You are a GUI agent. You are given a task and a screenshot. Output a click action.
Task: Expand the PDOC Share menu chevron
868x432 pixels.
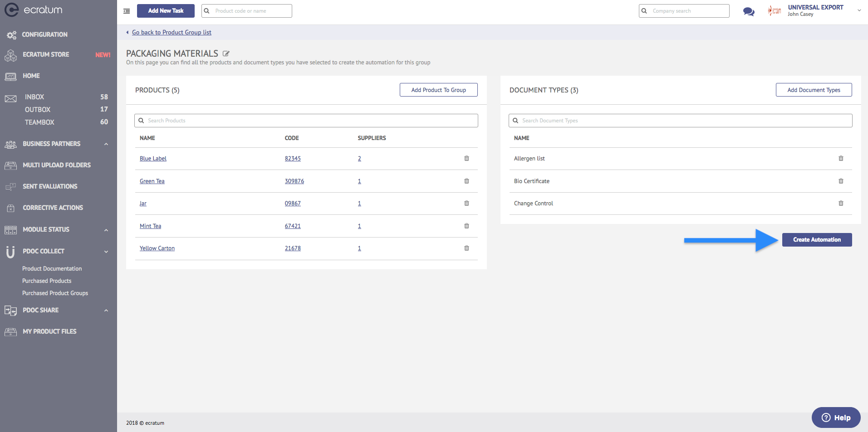pos(106,311)
